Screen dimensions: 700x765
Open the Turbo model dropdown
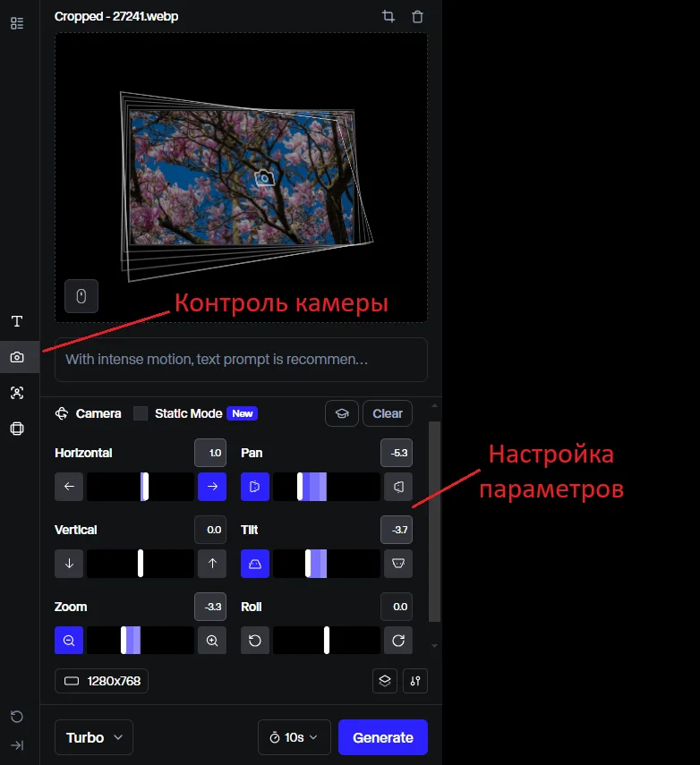point(94,737)
